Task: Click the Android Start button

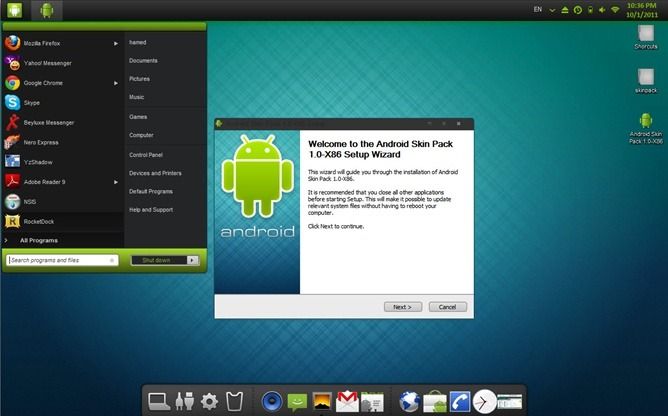Action: [15, 9]
